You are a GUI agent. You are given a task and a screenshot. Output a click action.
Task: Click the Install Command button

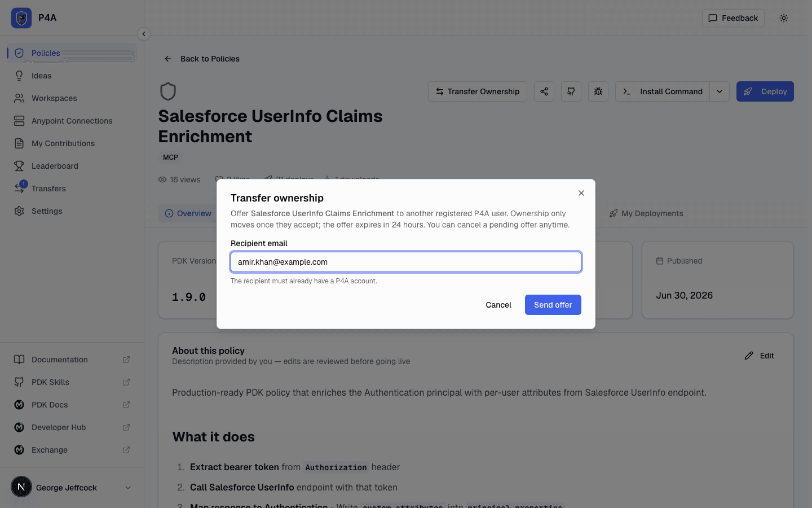pyautogui.click(x=663, y=91)
